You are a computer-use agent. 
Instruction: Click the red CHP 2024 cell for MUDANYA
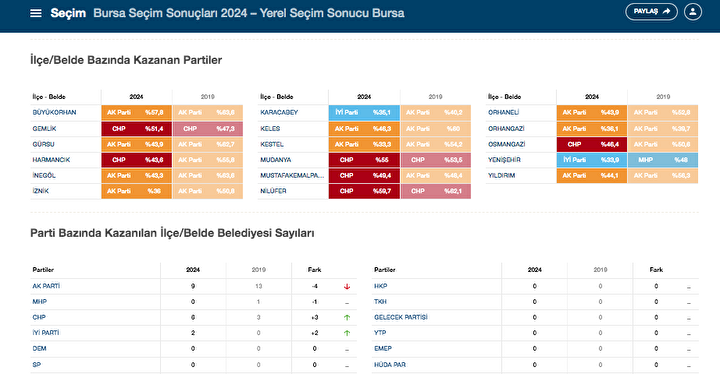tap(364, 160)
